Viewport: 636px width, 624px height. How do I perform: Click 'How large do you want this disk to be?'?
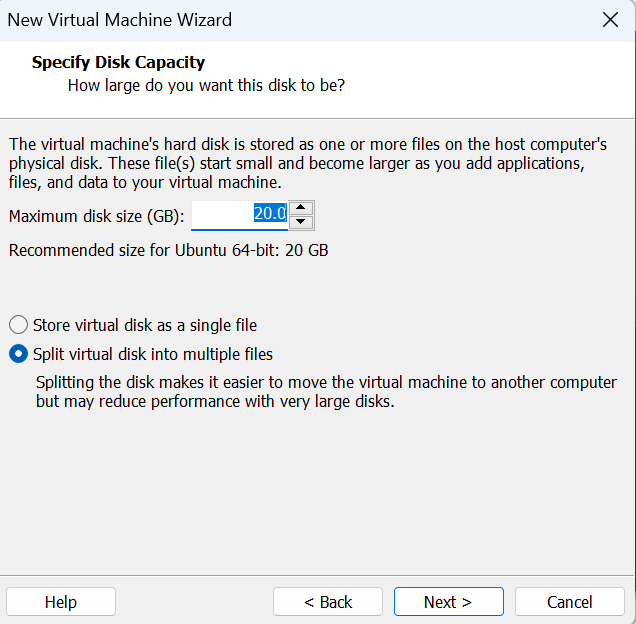206,86
